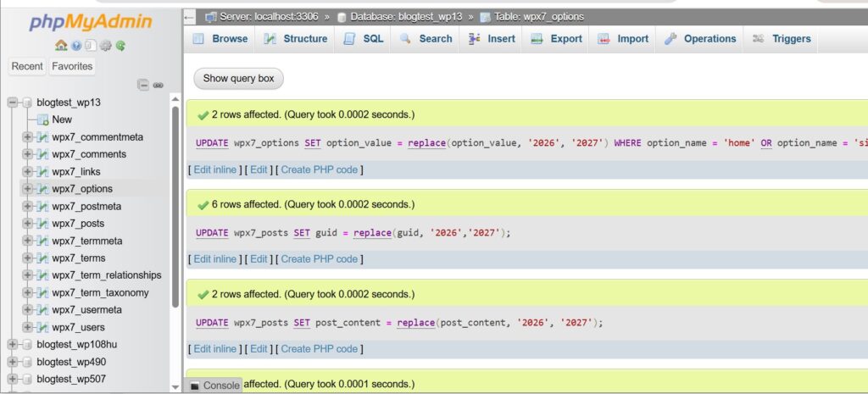Expand the wpx7_term_taxonomy tree node
Image resolution: width=868 pixels, height=394 pixels.
pos(27,292)
